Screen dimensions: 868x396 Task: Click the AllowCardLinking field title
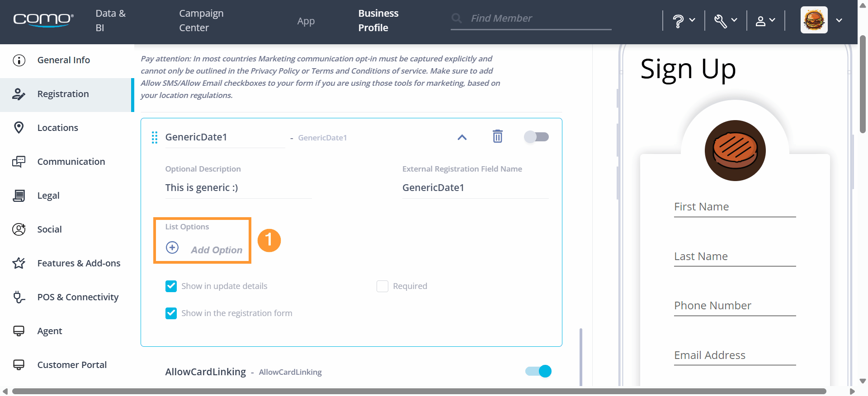click(x=206, y=372)
